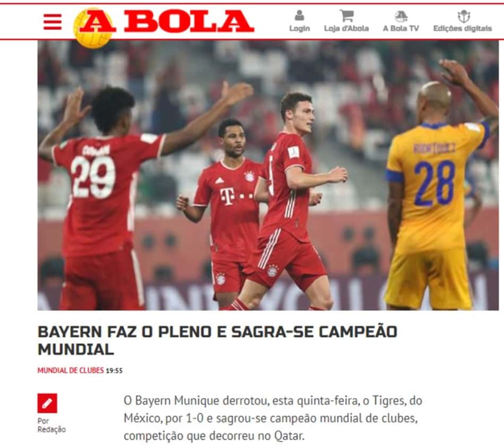Open the Mundial de Clubes category link
This screenshot has height=445, width=504.
click(x=71, y=370)
